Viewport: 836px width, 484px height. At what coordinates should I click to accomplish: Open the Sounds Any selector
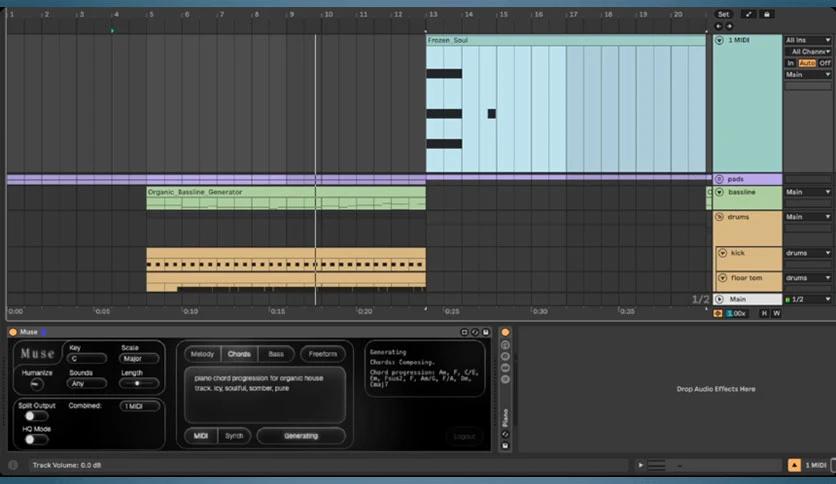(x=86, y=383)
